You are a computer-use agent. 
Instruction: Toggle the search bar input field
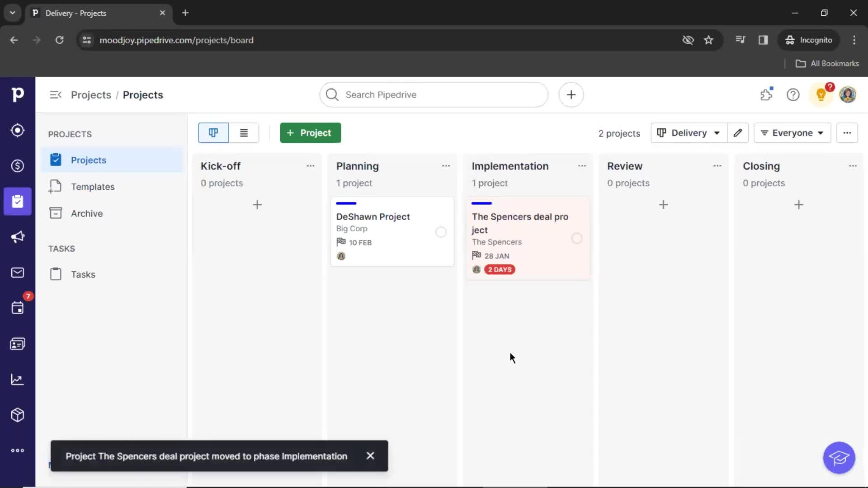tap(434, 94)
